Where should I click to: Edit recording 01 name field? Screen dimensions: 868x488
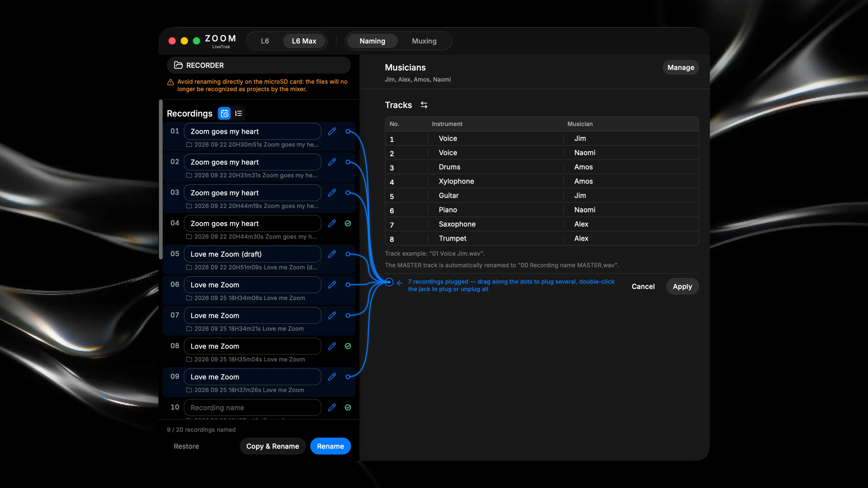click(252, 131)
